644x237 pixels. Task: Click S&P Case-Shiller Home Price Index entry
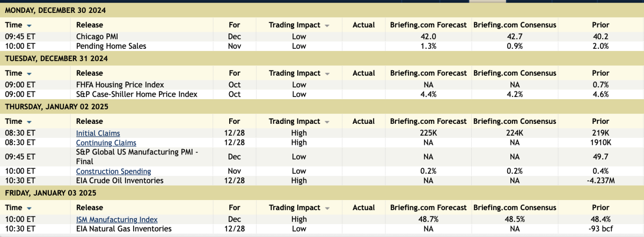click(x=136, y=94)
